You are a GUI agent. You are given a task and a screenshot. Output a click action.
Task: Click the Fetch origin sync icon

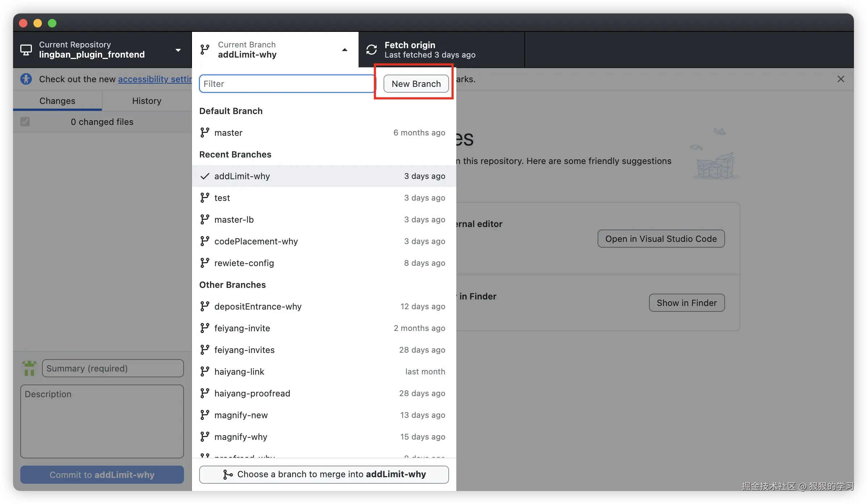coord(371,50)
